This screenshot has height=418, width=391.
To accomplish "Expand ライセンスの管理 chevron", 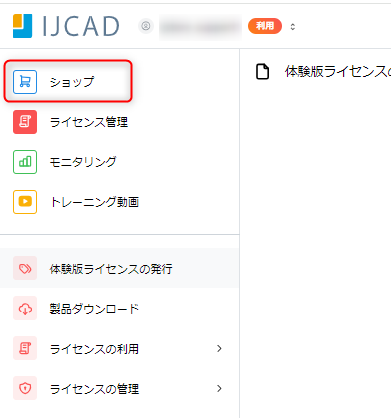I will coord(219,388).
